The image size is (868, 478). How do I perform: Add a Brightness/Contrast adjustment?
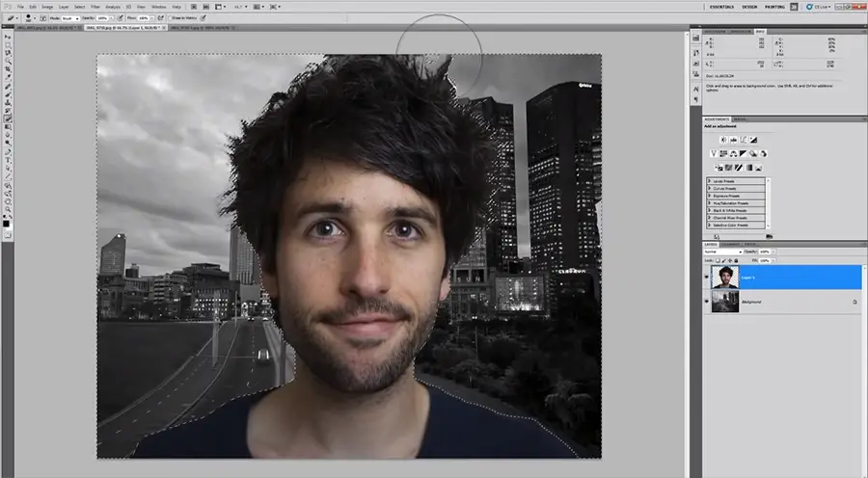[724, 140]
